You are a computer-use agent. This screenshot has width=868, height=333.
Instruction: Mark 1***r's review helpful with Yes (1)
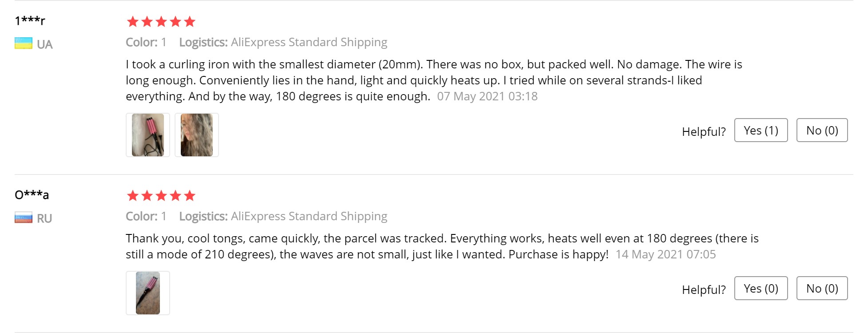pos(760,130)
